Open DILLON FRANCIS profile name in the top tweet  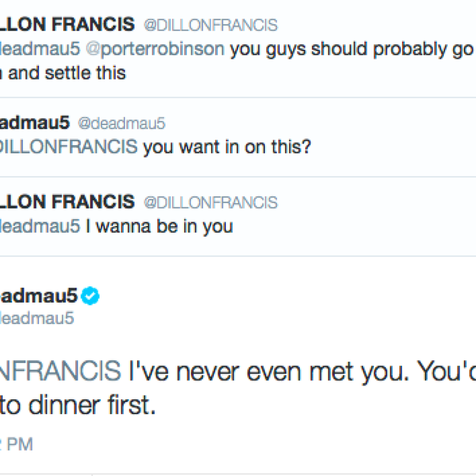click(x=66, y=24)
